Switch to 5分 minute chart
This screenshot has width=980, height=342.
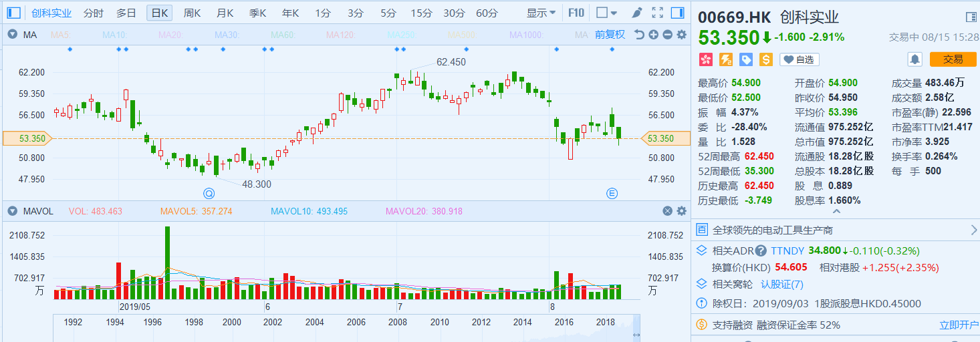tap(388, 13)
